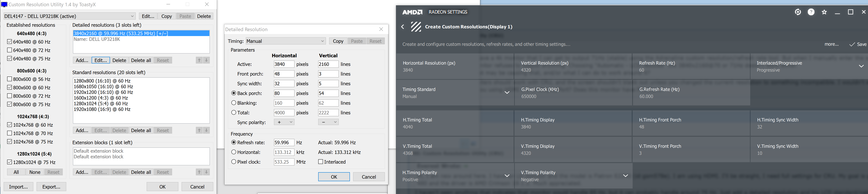868x194 pixels.
Task: Expand H.Timing Polarity dropdown
Action: coord(507,176)
